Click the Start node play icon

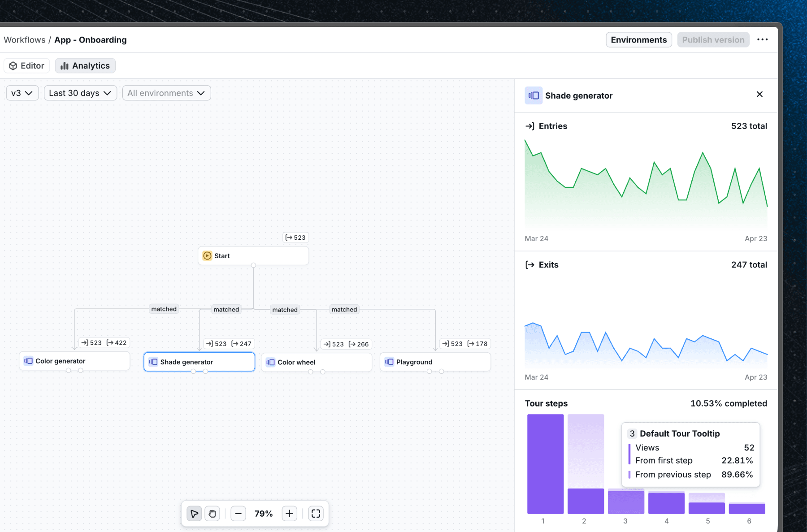point(207,255)
